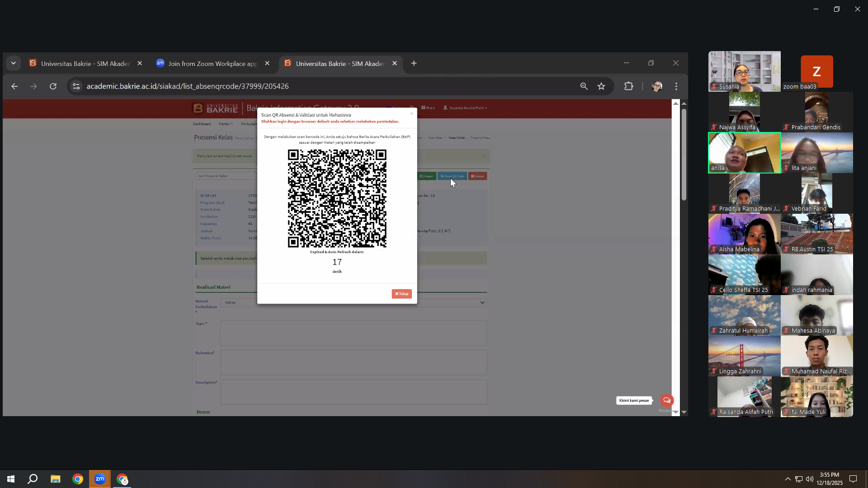Close the first Universitas Bakrie tab

pos(140,64)
